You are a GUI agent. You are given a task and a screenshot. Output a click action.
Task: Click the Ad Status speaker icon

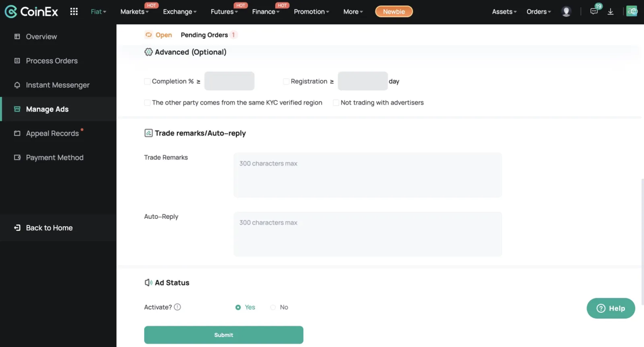(x=149, y=283)
